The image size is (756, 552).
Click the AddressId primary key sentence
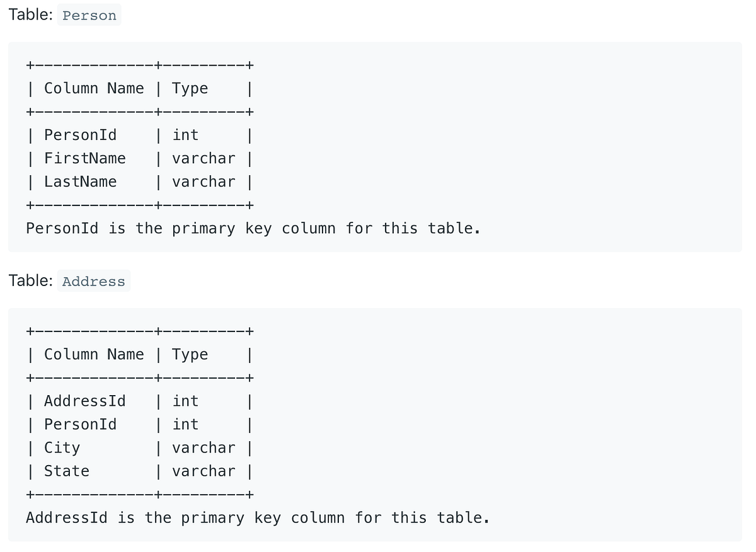click(x=258, y=518)
